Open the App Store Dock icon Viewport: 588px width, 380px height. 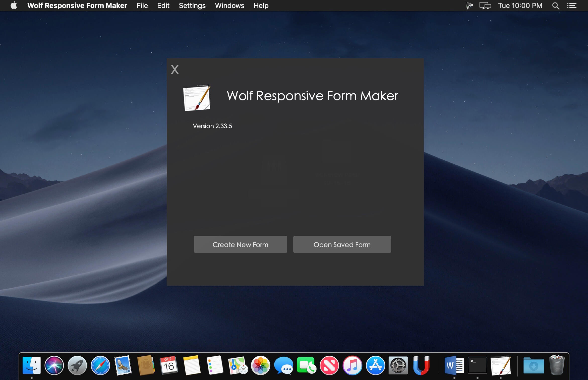coord(375,365)
